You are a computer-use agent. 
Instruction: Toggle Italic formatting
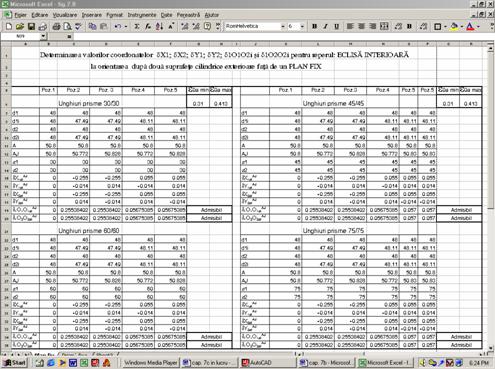pos(325,26)
